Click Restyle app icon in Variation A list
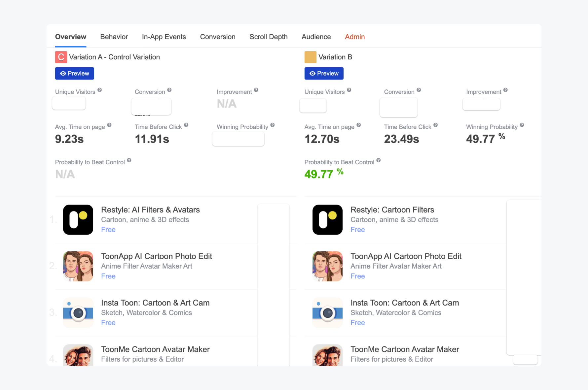The image size is (588, 390). (x=78, y=220)
